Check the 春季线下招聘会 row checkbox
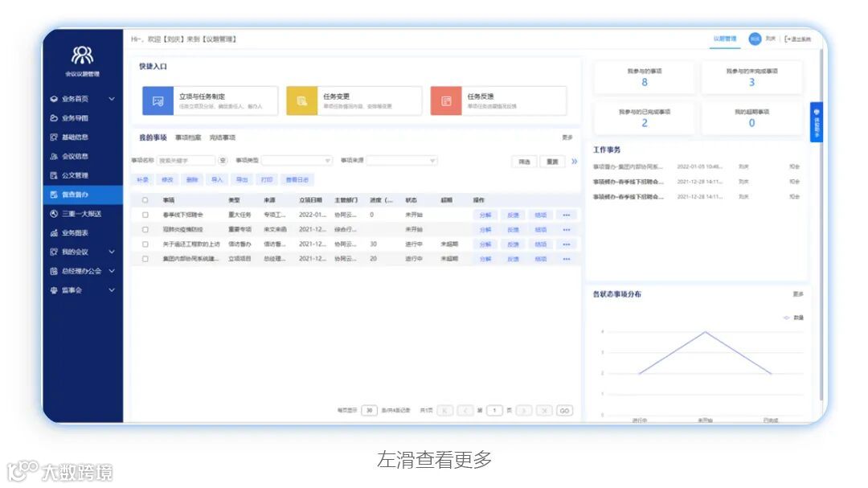 point(145,215)
